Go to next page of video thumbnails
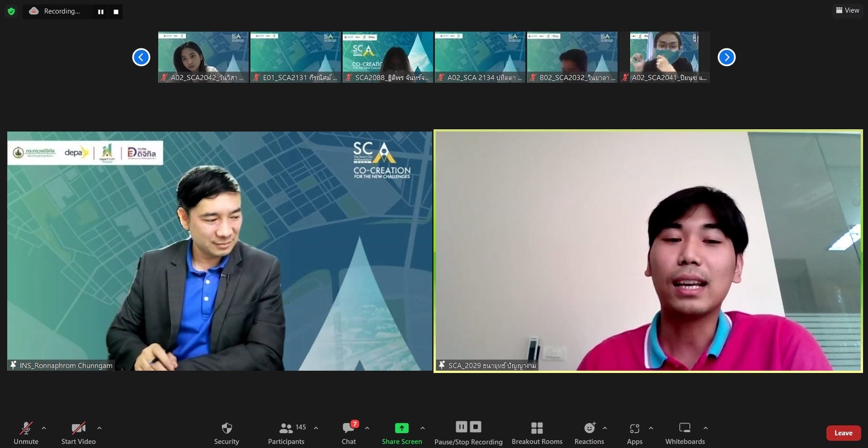The width and height of the screenshot is (868, 448). 726,57
